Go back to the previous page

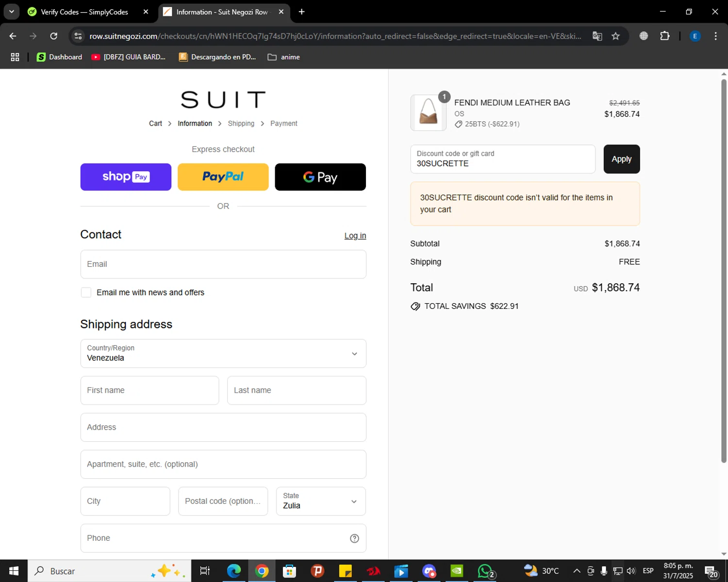tap(13, 36)
